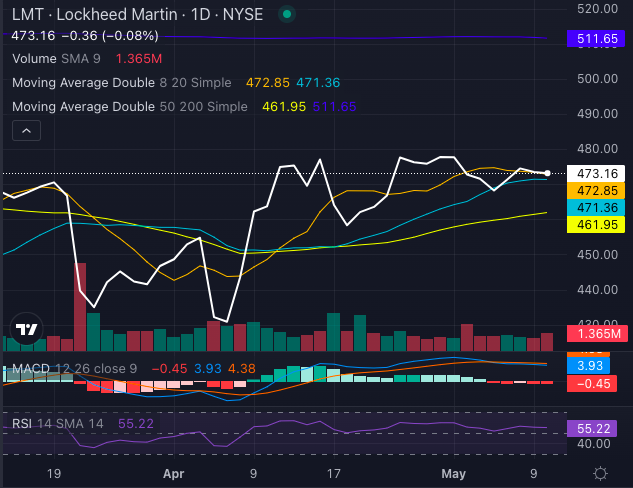633x488 pixels.
Task: Open chart settings gear icon
Action: 600,473
